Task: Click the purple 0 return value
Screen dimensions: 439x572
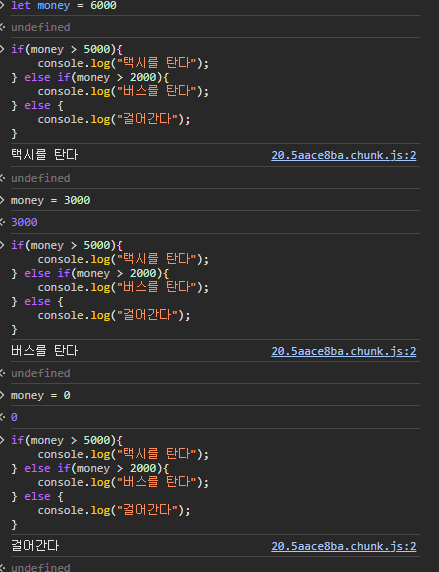Action: [x=14, y=417]
